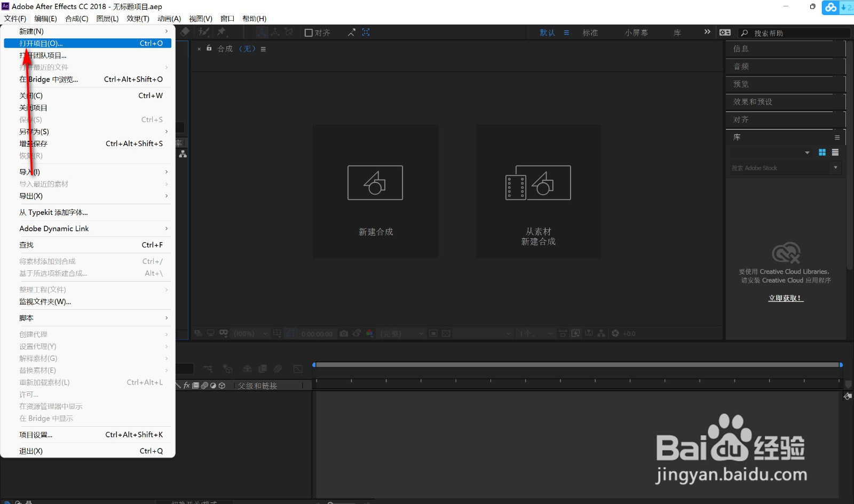Toggle pixel aspect ratio correction
Image resolution: width=854 pixels, height=504 pixels.
(x=562, y=333)
